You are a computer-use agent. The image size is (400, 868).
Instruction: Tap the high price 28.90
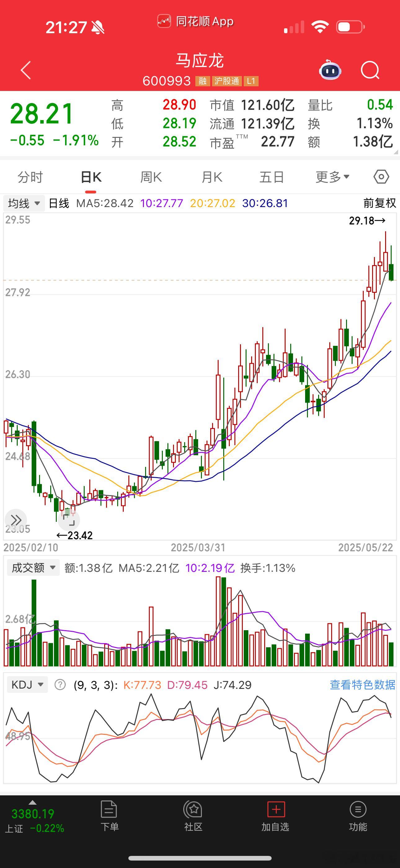[x=180, y=105]
